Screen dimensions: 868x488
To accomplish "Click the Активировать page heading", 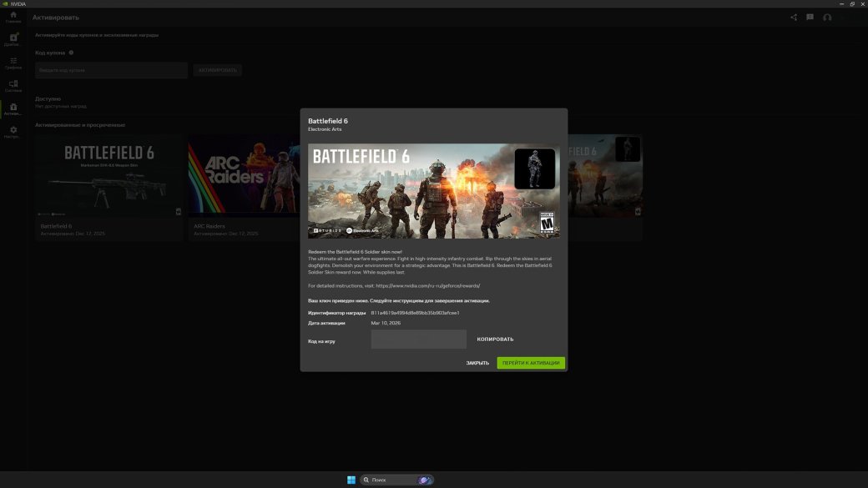I will tap(55, 18).
